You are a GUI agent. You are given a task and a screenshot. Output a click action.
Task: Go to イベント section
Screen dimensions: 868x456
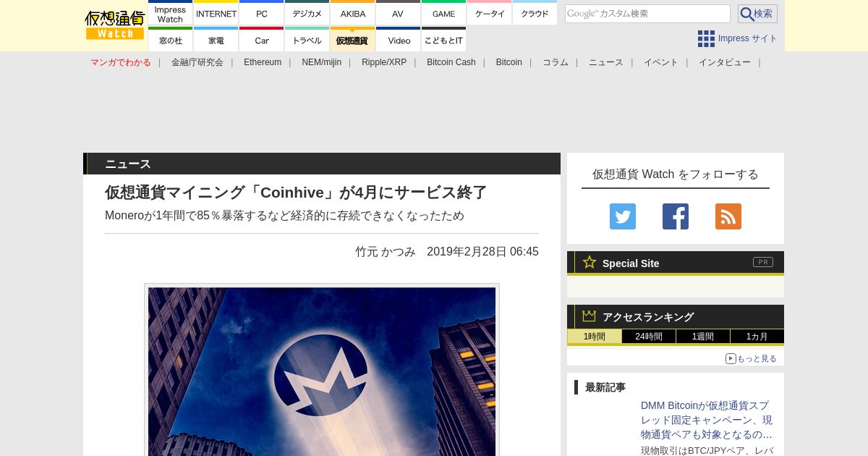click(x=661, y=62)
